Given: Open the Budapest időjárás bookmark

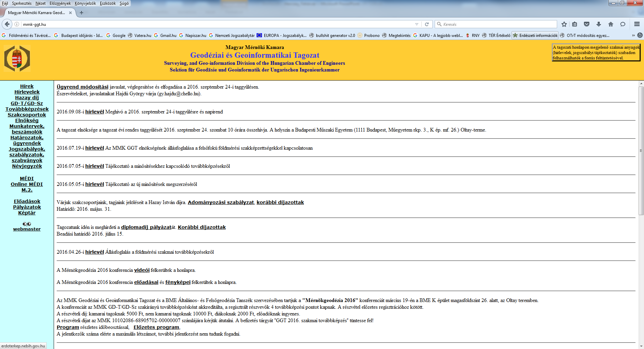Looking at the screenshot, I should pos(78,35).
